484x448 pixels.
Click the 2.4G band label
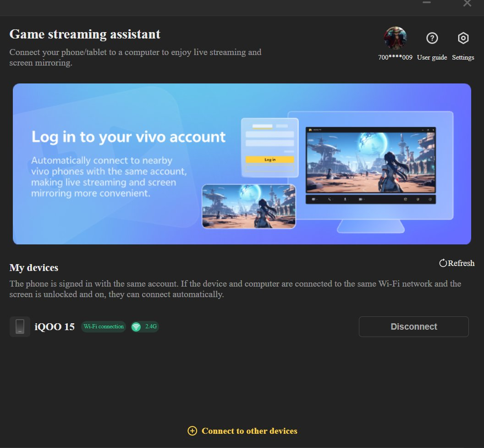(x=151, y=326)
